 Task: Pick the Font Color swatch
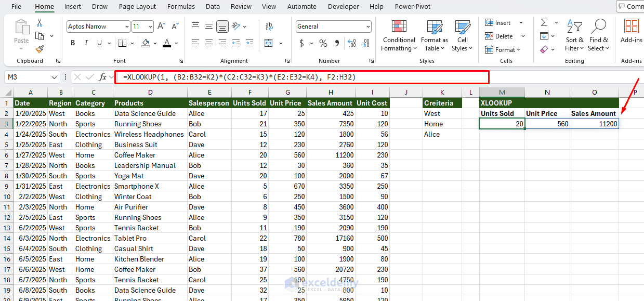click(x=167, y=43)
